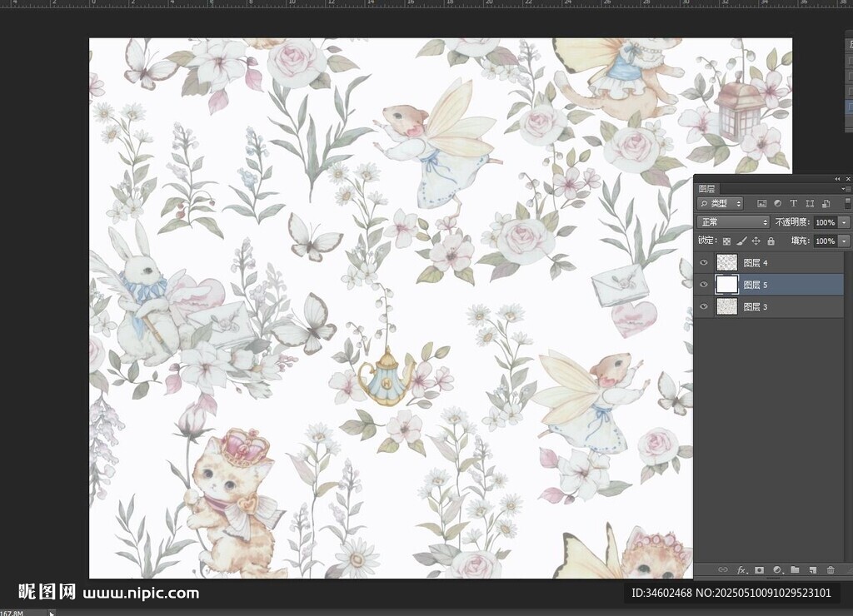Filter layers by adjustment layer type

777,204
